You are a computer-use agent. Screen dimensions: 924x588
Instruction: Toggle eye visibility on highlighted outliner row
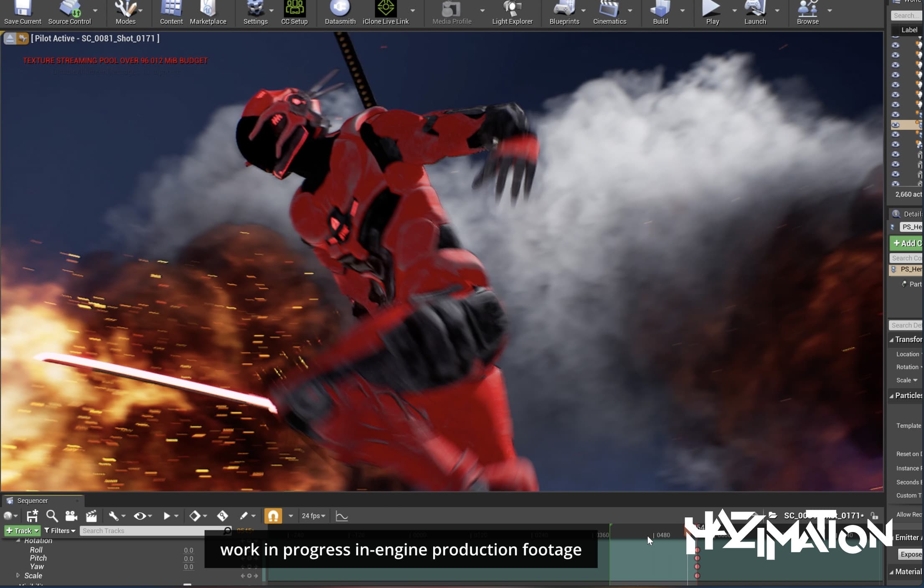pos(895,124)
